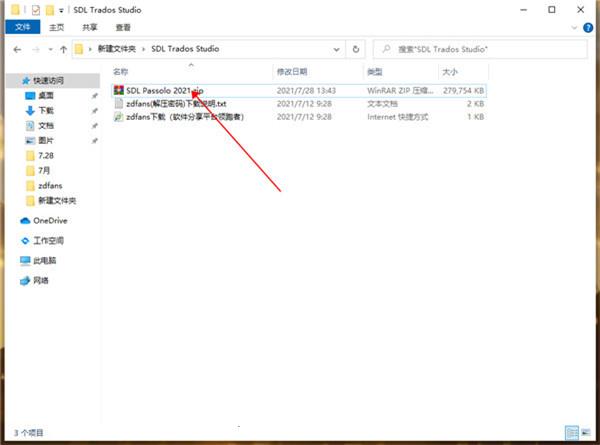Click the text document icon of zdfans txt

coord(119,104)
